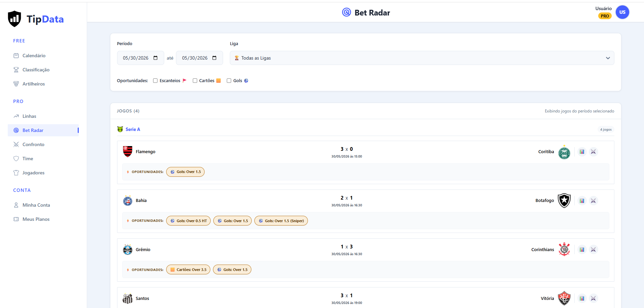Click the Corinthians team crest

point(564,249)
